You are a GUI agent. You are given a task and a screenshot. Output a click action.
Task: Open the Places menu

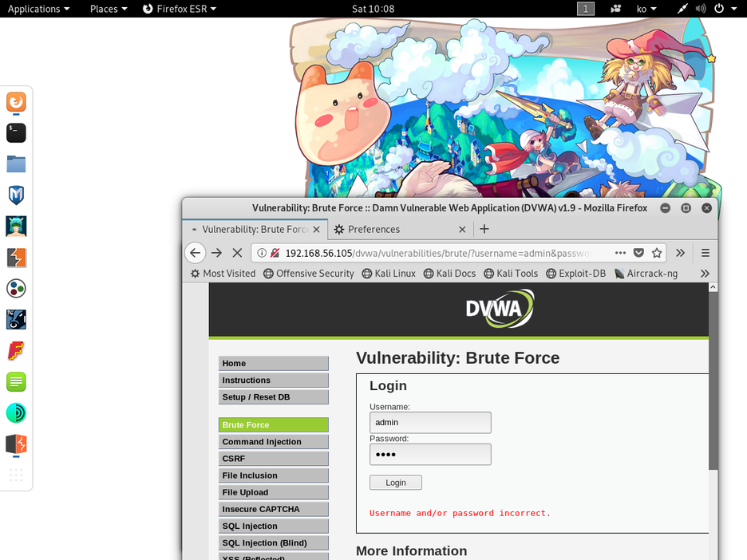(x=109, y=9)
